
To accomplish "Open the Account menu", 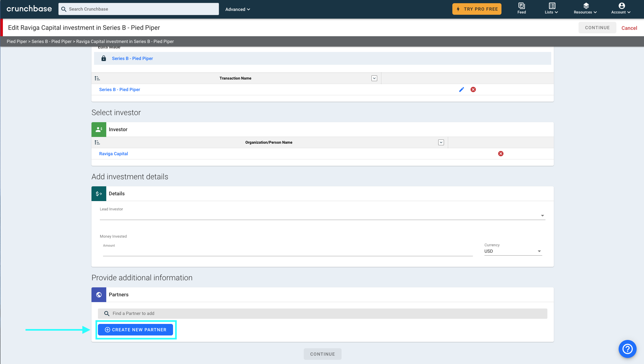I will [x=621, y=9].
